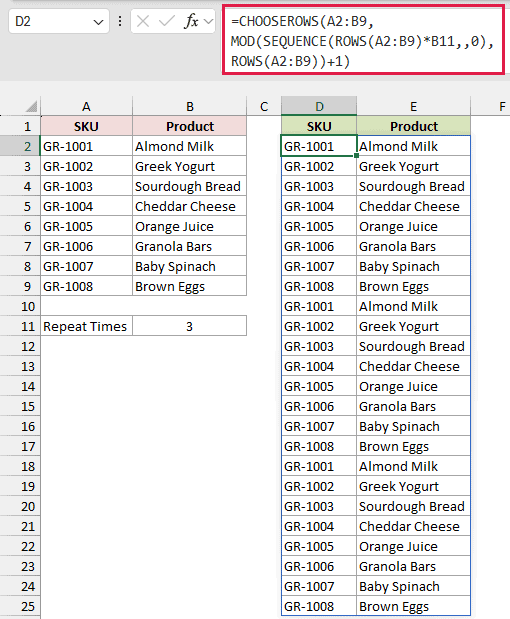510x619 pixels.
Task: Expand the dropdown beside the fx button
Action: 208,21
